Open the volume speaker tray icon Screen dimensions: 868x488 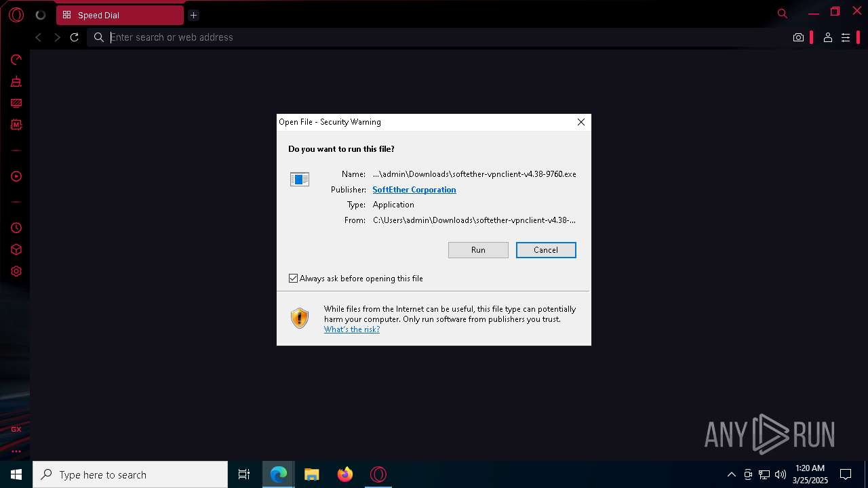coord(781,474)
